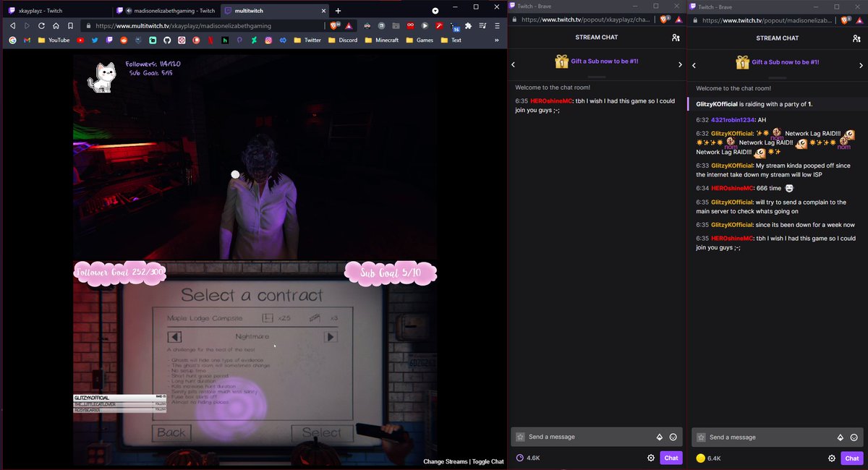Image resolution: width=868 pixels, height=470 pixels.
Task: Open the Twitter bird bookmark icon
Action: [x=95, y=40]
